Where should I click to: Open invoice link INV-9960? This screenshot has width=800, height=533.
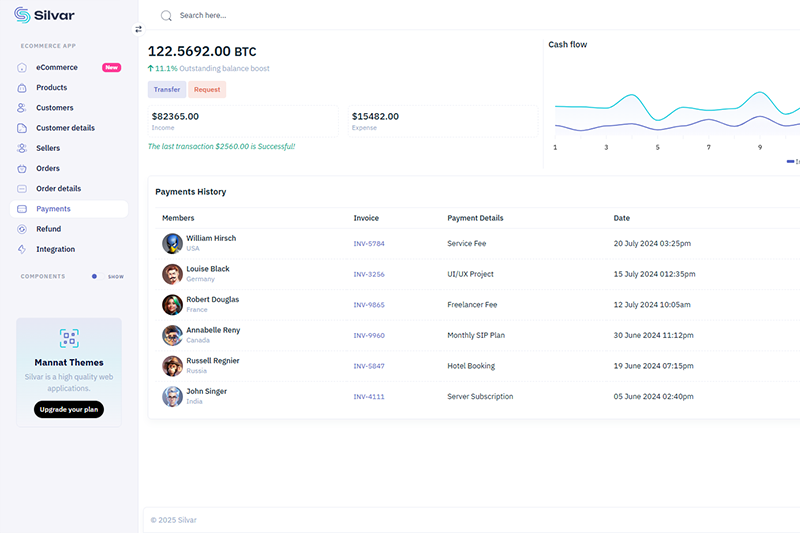tap(369, 336)
